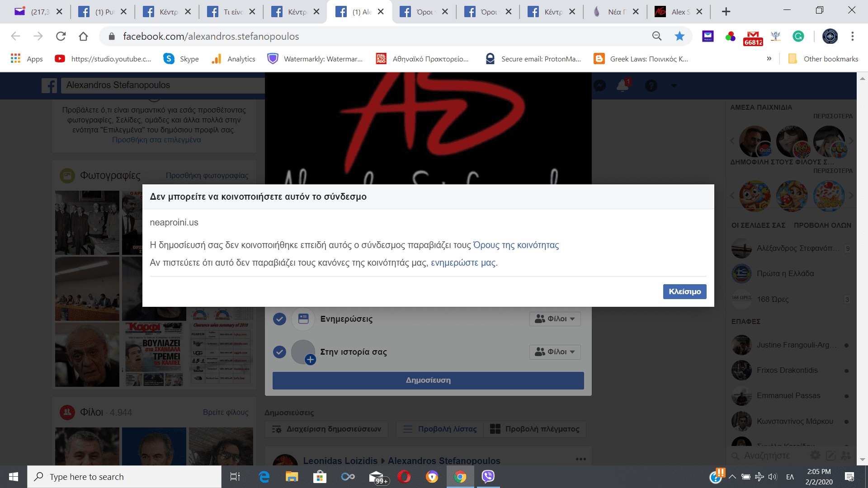Open new browser tab with plus button

click(x=726, y=12)
